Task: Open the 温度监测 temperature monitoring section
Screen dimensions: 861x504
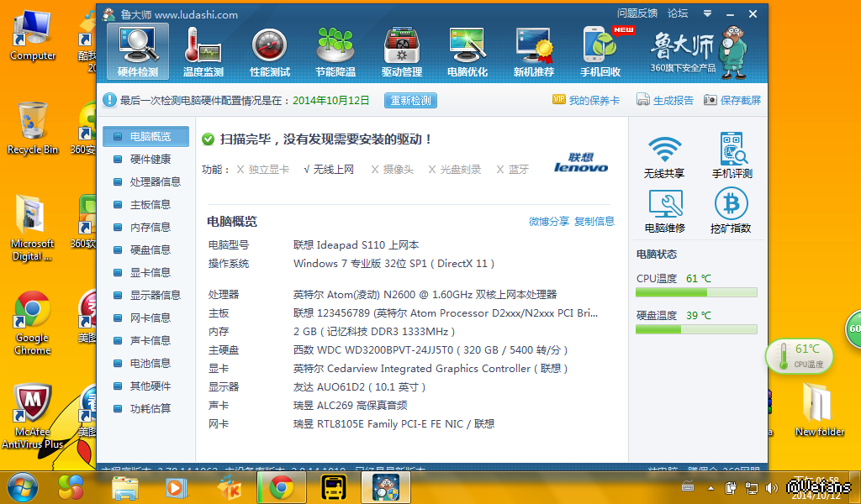Action: [x=203, y=52]
